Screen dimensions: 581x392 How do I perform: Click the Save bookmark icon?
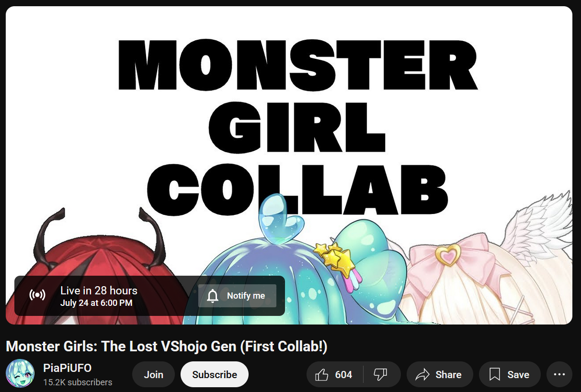point(495,375)
